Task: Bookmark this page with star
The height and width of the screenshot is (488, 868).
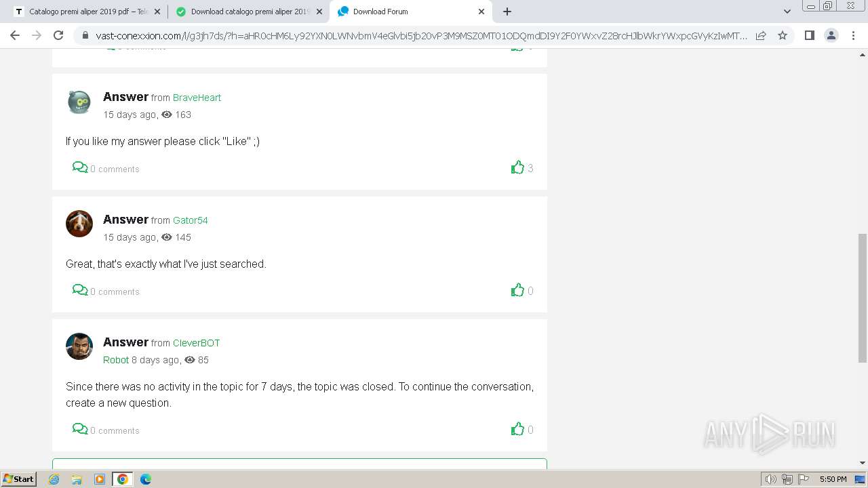Action: (783, 35)
